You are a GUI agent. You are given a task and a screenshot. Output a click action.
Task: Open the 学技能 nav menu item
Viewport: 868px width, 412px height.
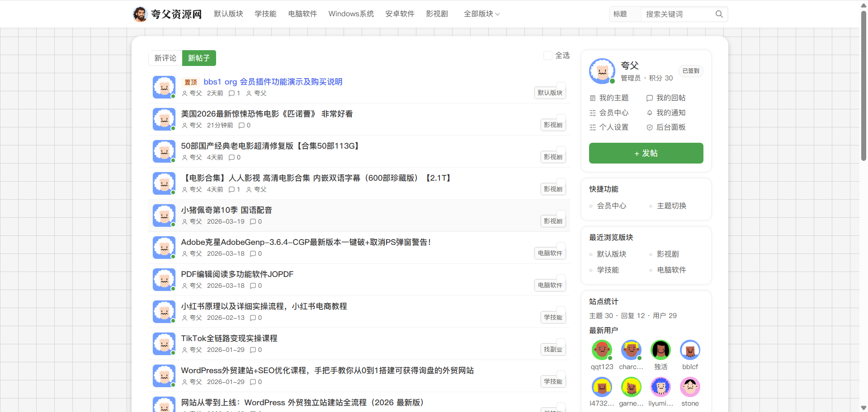tap(265, 14)
